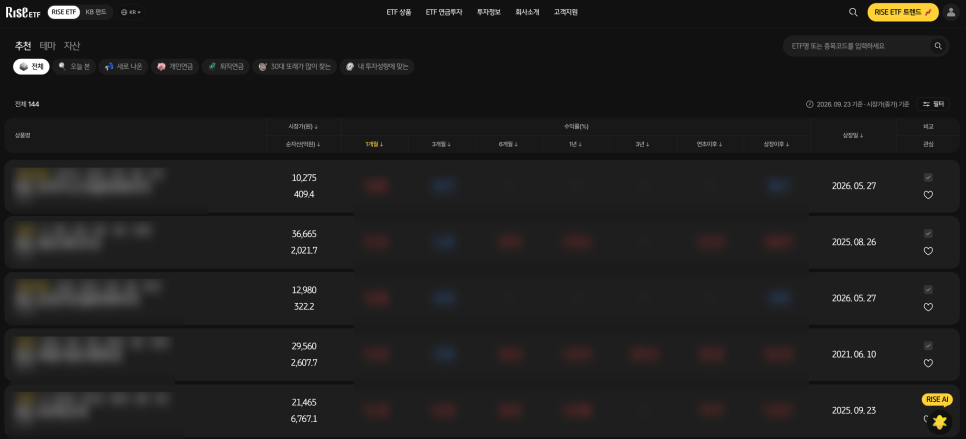The width and height of the screenshot is (966, 439).
Task: Tick compare checkbox for ETF priced 29,560
Action: pyautogui.click(x=928, y=345)
